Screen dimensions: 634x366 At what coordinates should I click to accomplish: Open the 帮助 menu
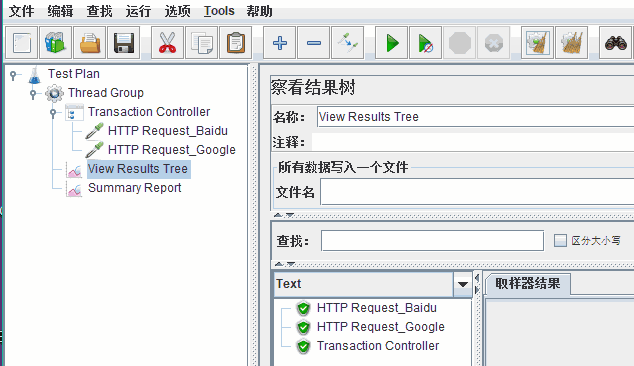[259, 11]
